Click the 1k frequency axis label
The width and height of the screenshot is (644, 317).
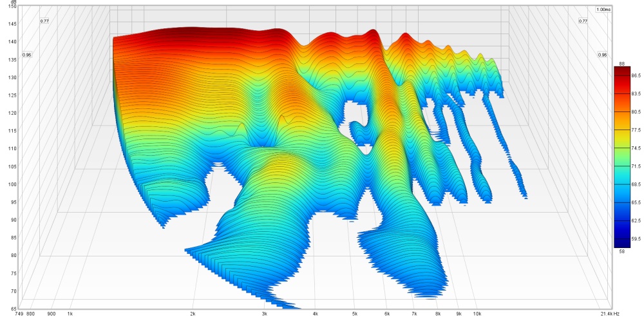[70, 313]
